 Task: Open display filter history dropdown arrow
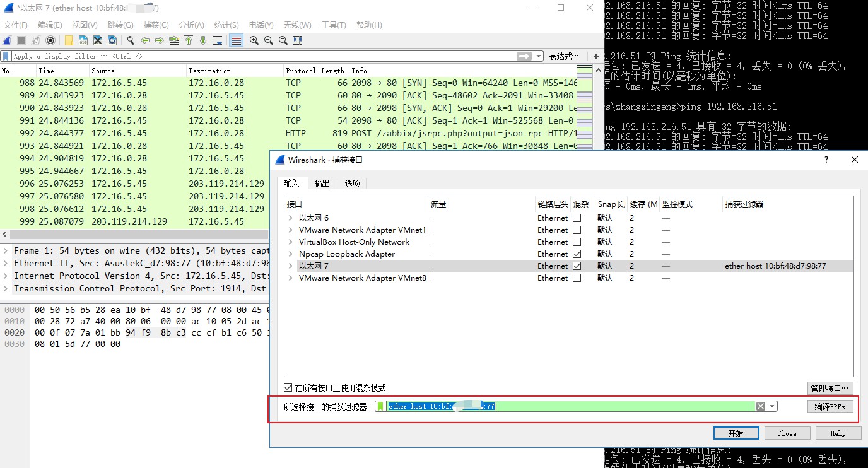pyautogui.click(x=538, y=56)
